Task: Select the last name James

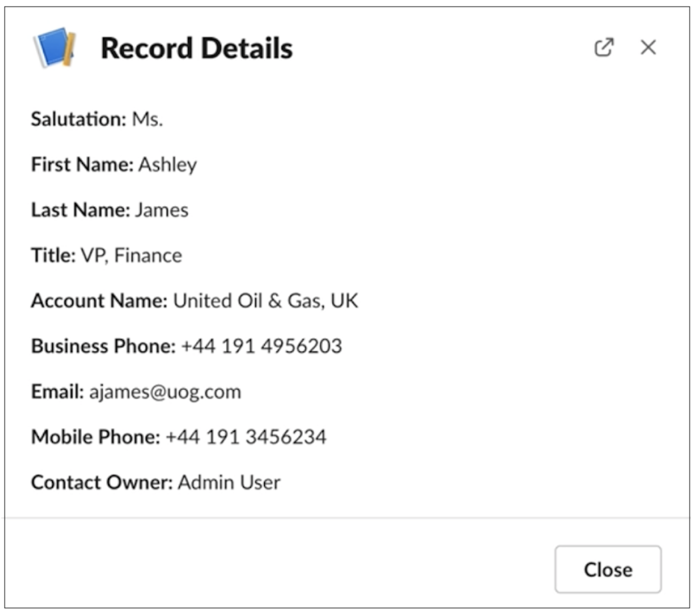Action: tap(162, 210)
